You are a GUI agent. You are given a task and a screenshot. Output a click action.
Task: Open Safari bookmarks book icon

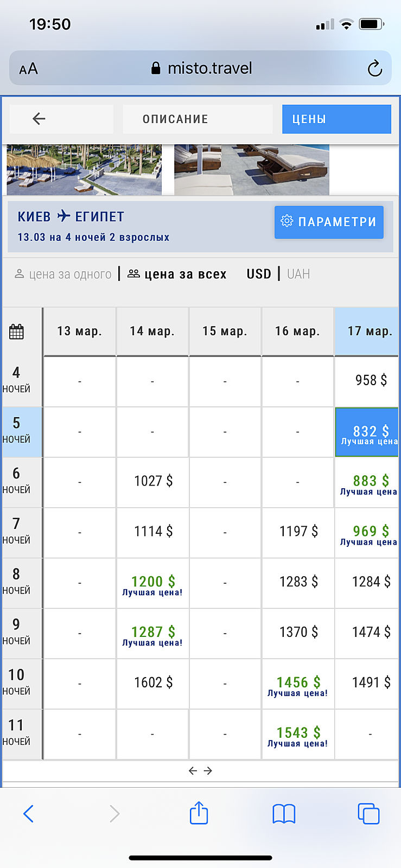[x=283, y=813]
